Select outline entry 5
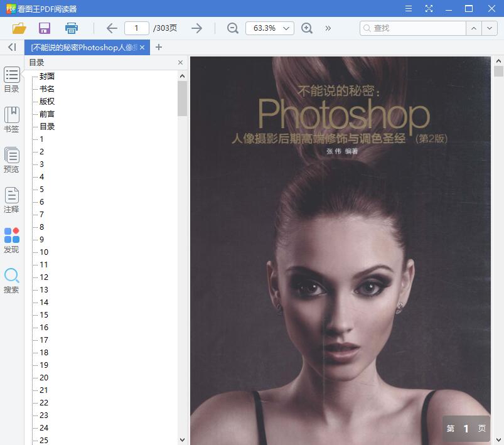This screenshot has height=445, width=504. pos(41,189)
